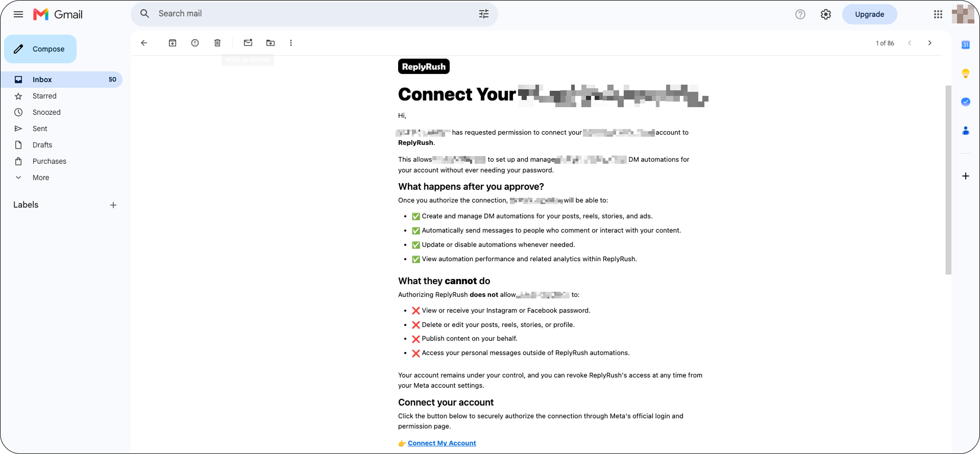Click the Upgrade button
Image resolution: width=980 pixels, height=454 pixels.
coord(870,14)
